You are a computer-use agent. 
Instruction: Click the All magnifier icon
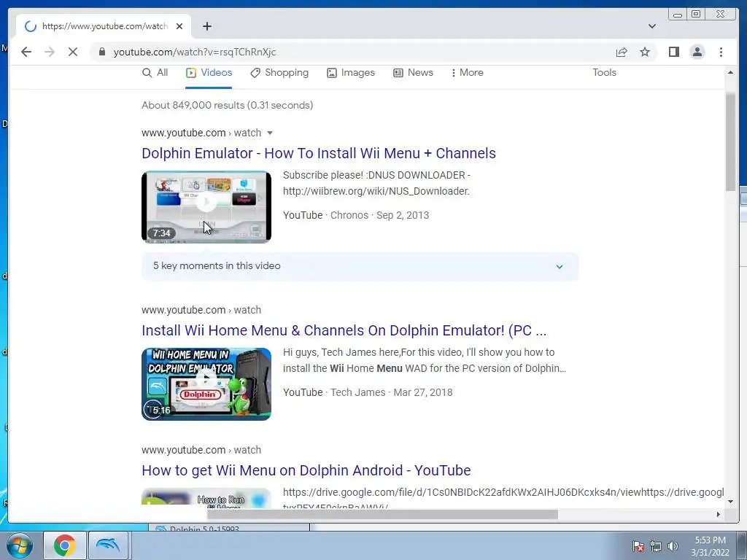147,73
